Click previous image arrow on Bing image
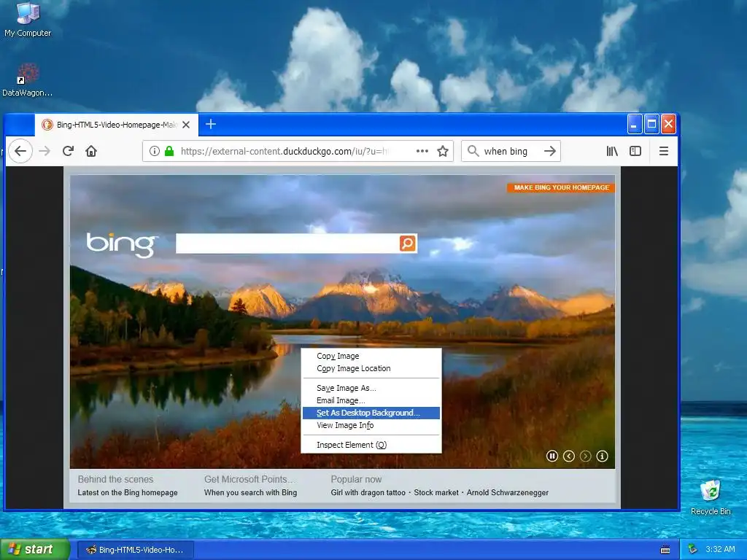The image size is (747, 560). pos(568,456)
